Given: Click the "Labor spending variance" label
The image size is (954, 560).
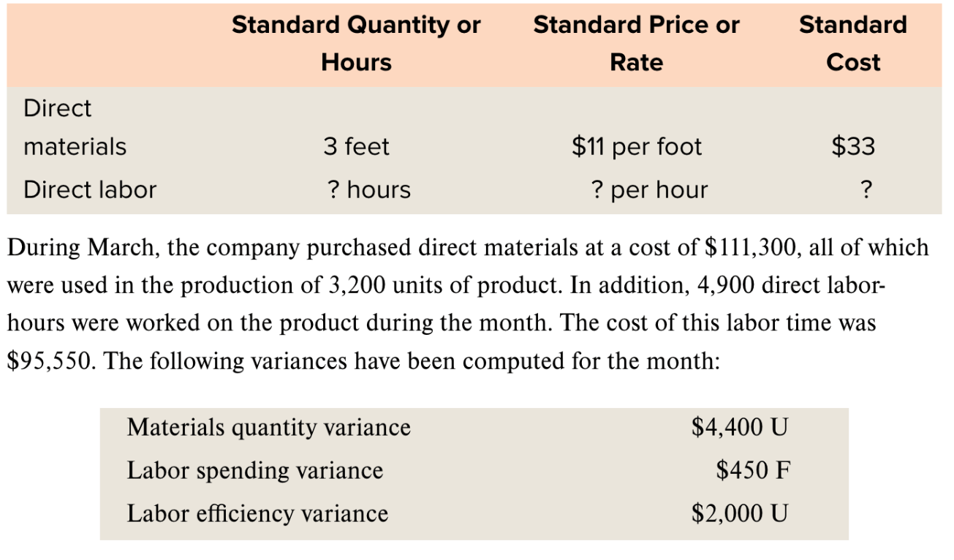Looking at the screenshot, I should point(254,470).
